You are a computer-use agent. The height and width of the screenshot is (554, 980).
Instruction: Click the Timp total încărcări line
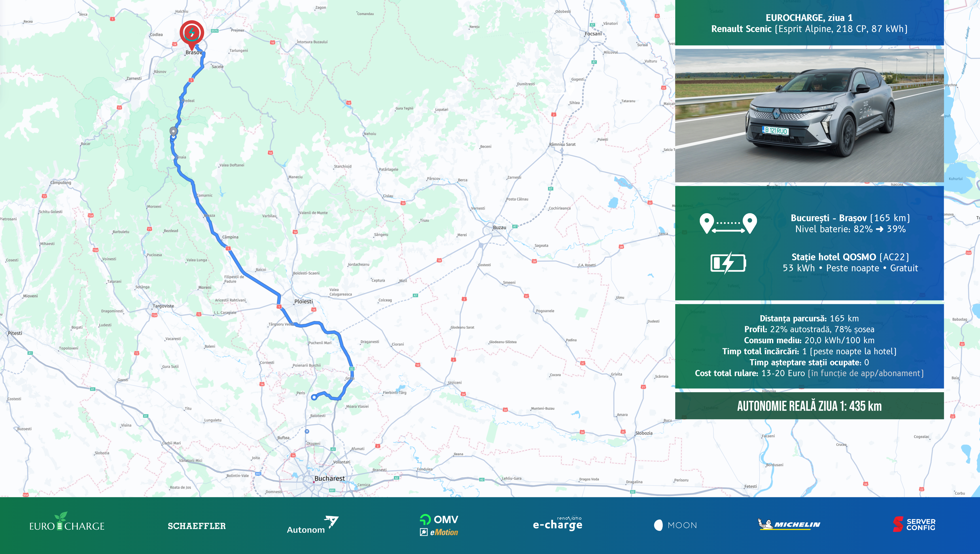point(809,352)
